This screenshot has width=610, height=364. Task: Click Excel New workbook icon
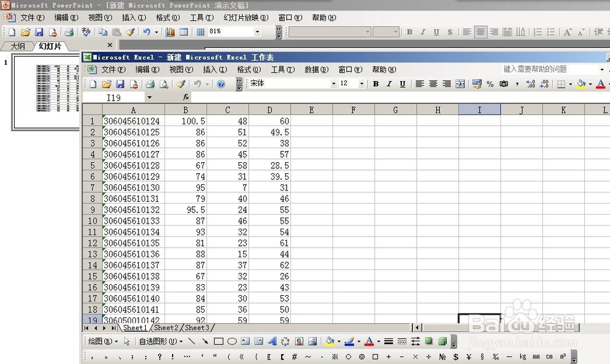(x=93, y=84)
